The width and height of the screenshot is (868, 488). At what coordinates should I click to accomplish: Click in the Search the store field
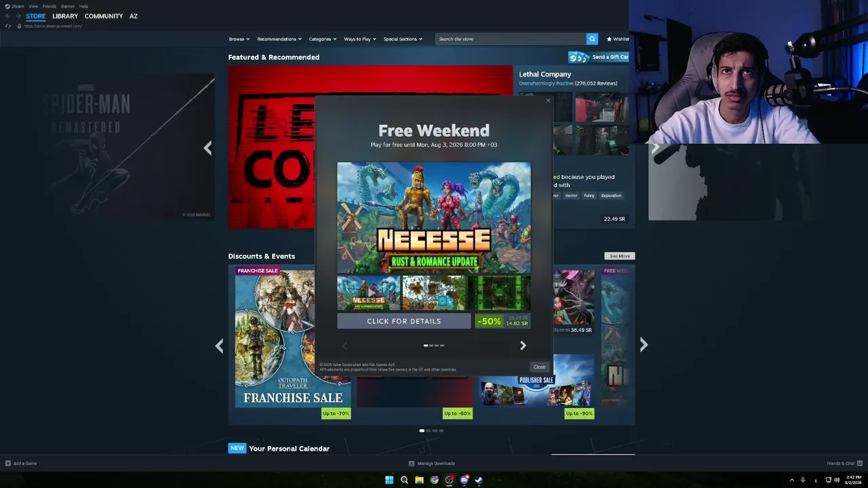pyautogui.click(x=511, y=39)
